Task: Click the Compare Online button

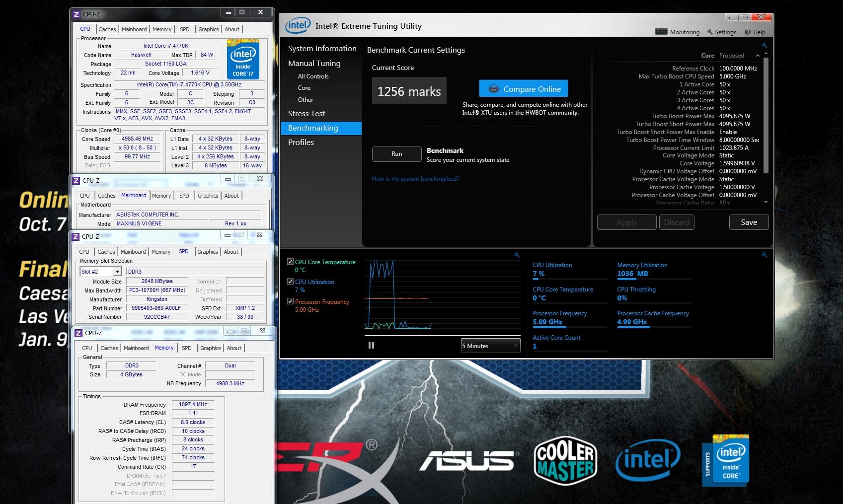Action: click(x=524, y=89)
